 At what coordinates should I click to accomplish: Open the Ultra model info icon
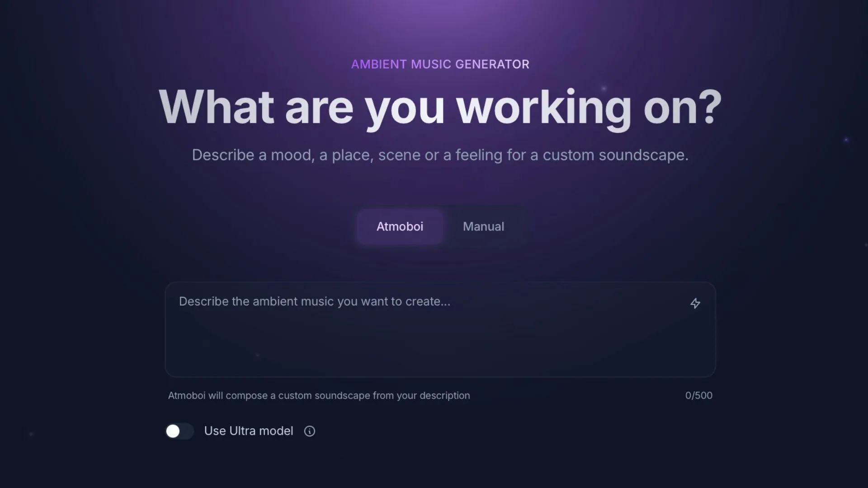click(310, 431)
